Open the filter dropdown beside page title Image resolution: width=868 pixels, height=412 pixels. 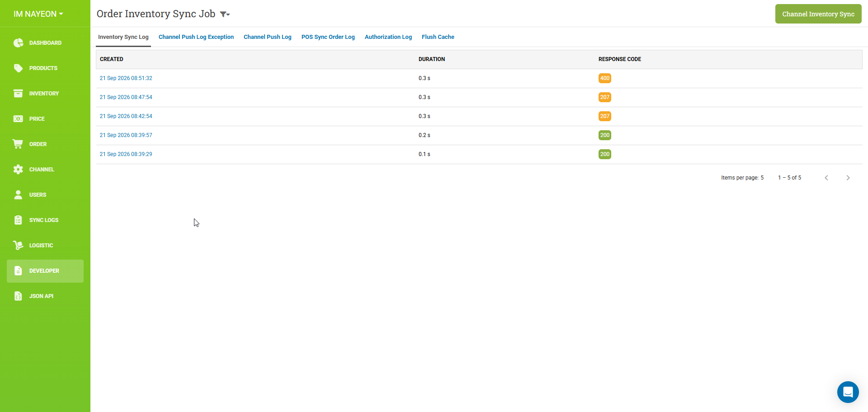click(225, 14)
